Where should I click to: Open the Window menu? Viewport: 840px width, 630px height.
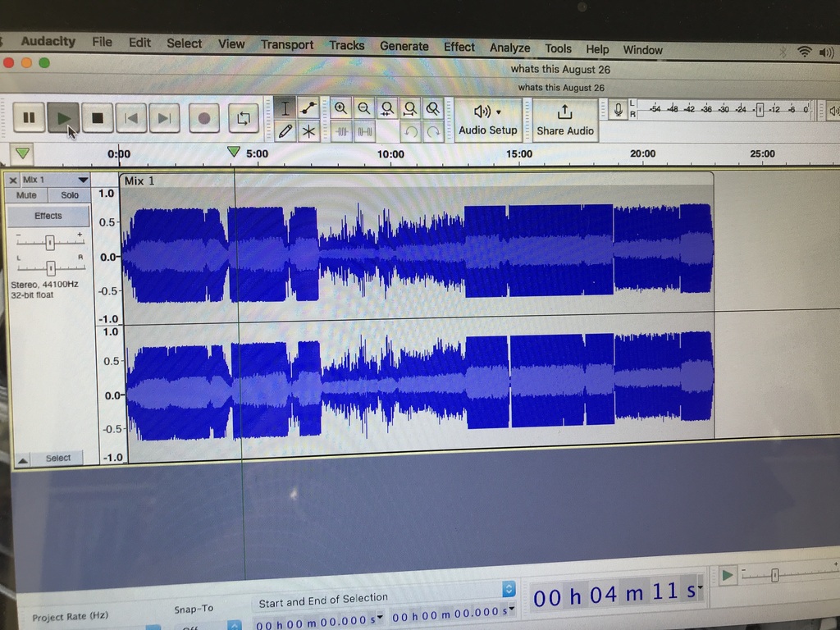point(642,50)
